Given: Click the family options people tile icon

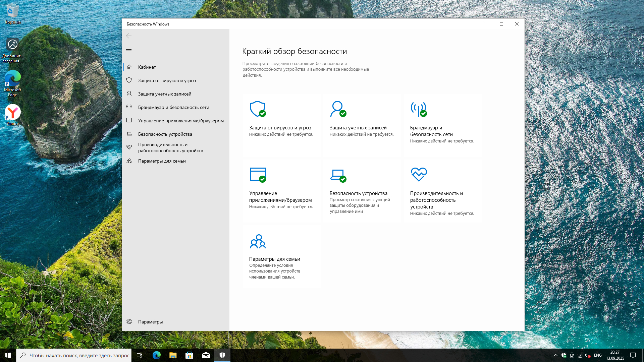Looking at the screenshot, I should pyautogui.click(x=258, y=241).
